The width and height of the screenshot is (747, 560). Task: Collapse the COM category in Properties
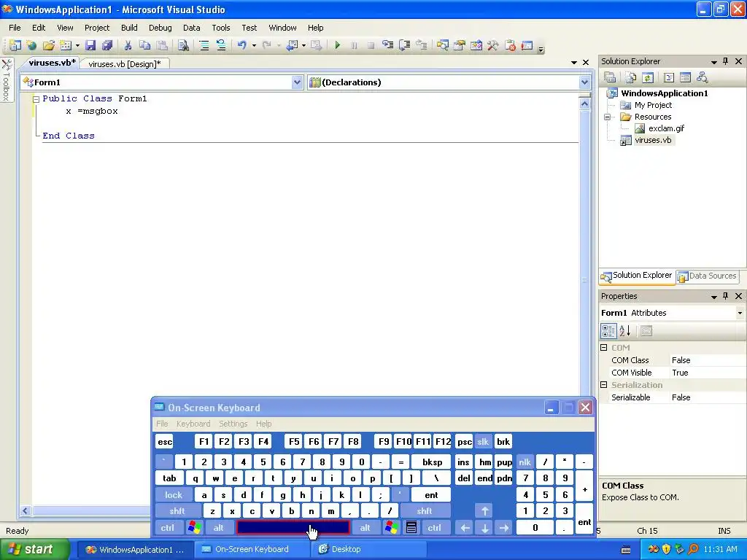603,348
